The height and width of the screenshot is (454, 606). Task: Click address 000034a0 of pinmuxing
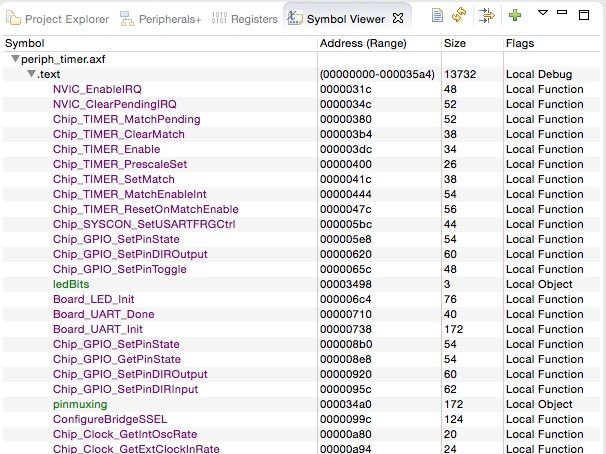click(x=346, y=405)
